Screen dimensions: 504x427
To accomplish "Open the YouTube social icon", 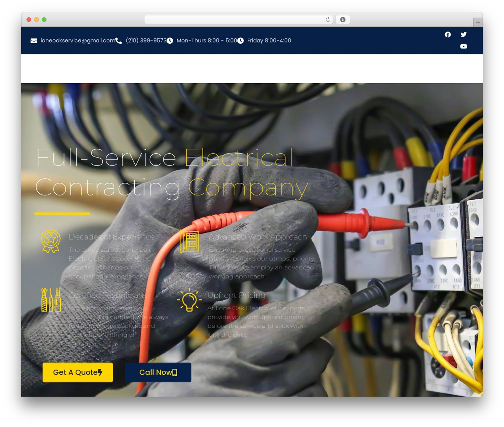I will coord(463,46).
